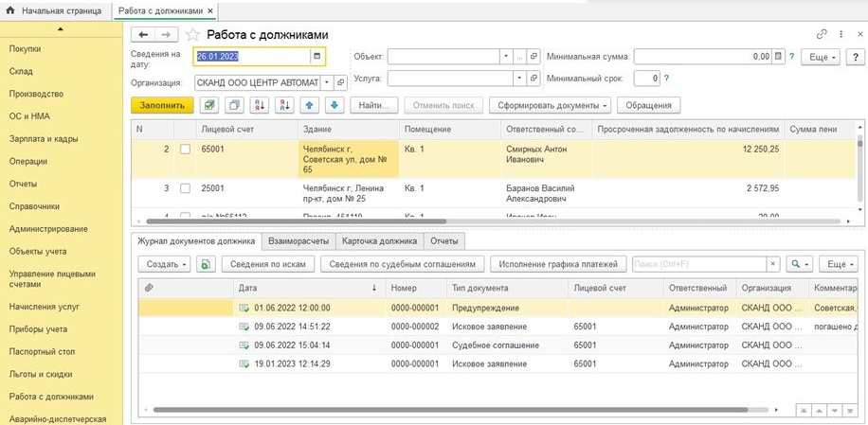Click the yellow Заполнить button
This screenshot has width=868, height=425.
(162, 105)
